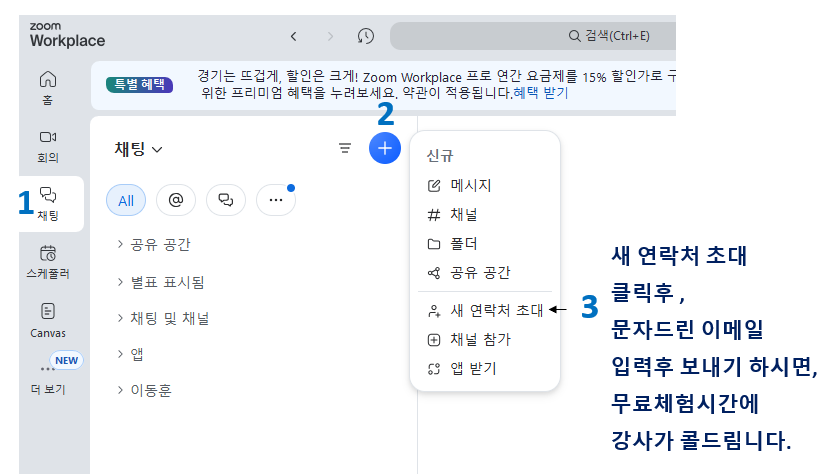830x474 pixels.
Task: Click the Zoom Workplace logo
Action: tap(67, 35)
